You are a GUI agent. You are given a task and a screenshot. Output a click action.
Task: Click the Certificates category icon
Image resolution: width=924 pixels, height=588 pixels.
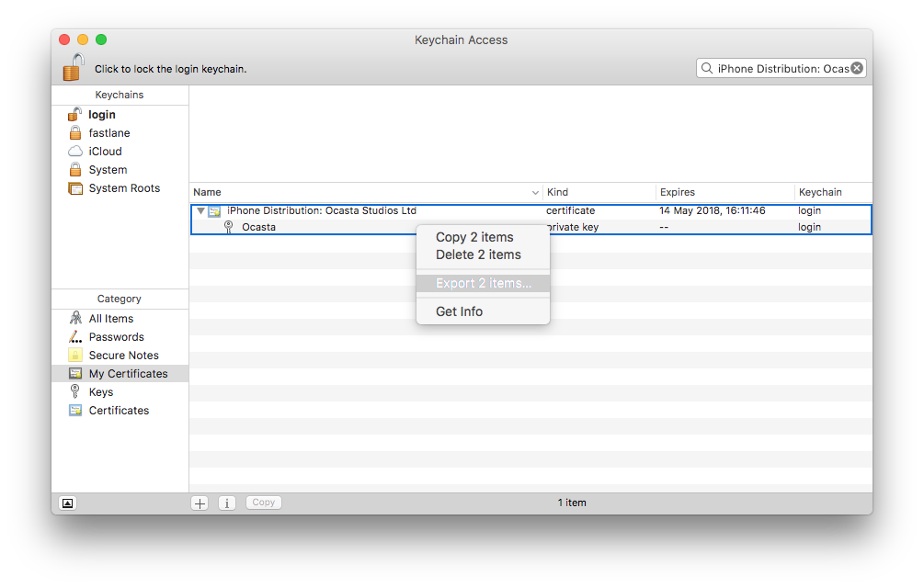tap(75, 411)
